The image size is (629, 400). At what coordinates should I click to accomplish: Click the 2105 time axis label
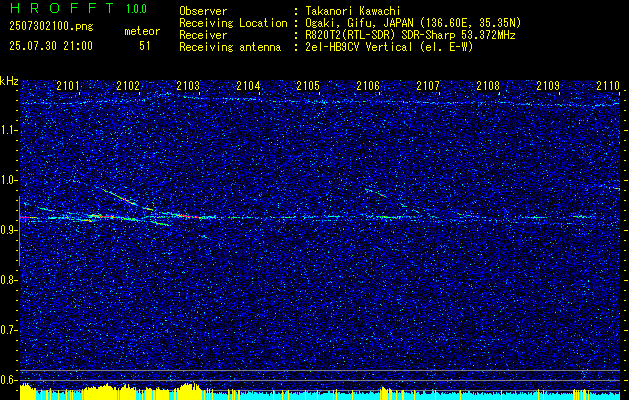(x=308, y=85)
